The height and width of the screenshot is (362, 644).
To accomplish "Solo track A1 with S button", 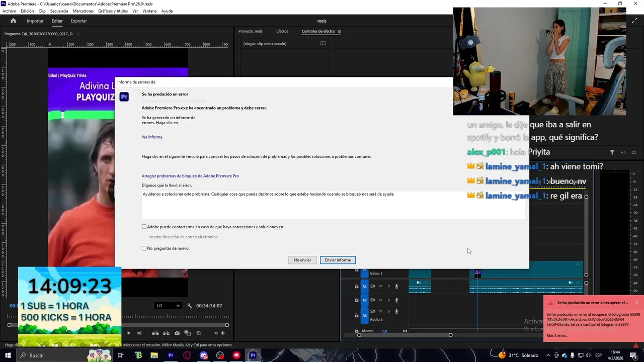I will [x=388, y=286].
